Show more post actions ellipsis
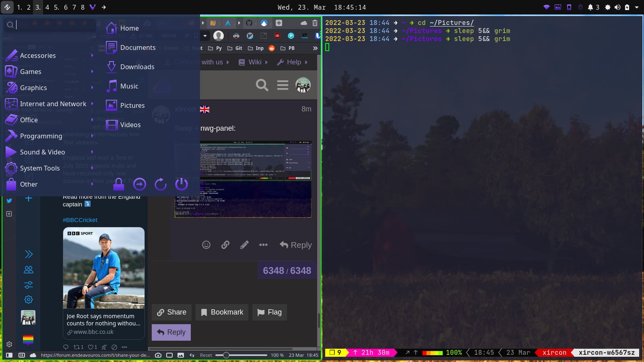Image resolution: width=644 pixels, height=362 pixels. [263, 245]
